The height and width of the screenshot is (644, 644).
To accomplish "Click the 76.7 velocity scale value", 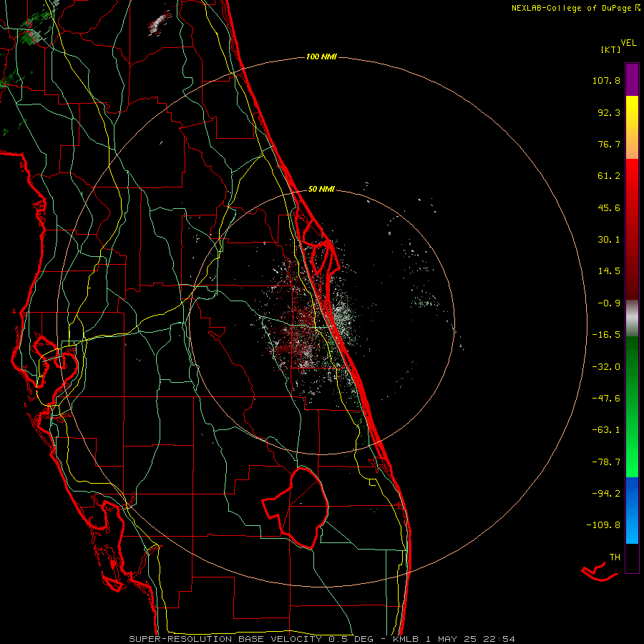I will pyautogui.click(x=609, y=144).
